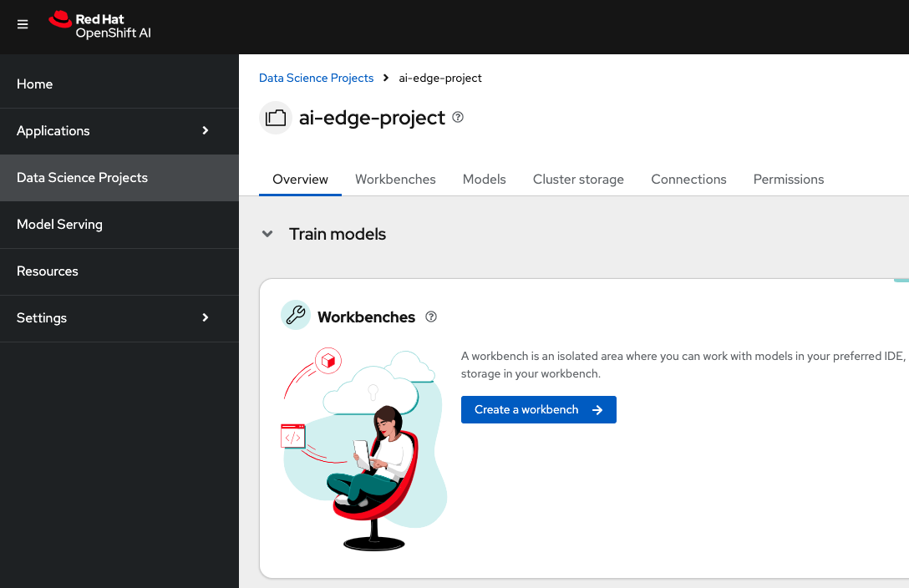The width and height of the screenshot is (909, 588).
Task: Click the Workbenches wrench icon
Action: [x=295, y=316]
